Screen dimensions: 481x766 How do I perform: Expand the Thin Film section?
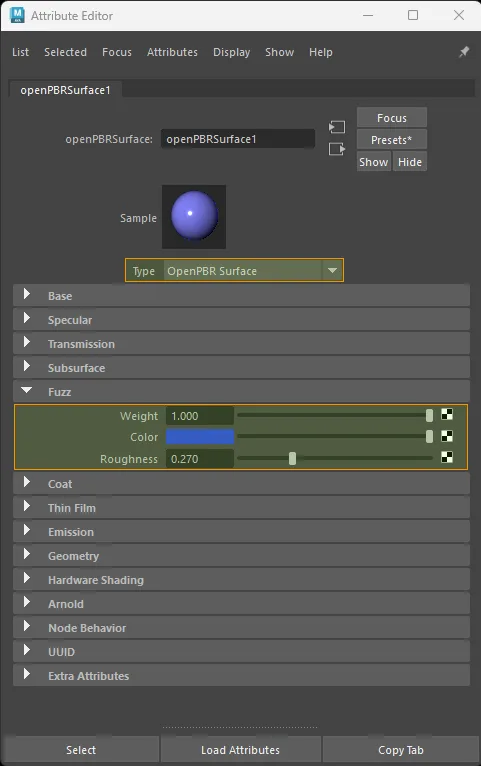pyautogui.click(x=241, y=508)
